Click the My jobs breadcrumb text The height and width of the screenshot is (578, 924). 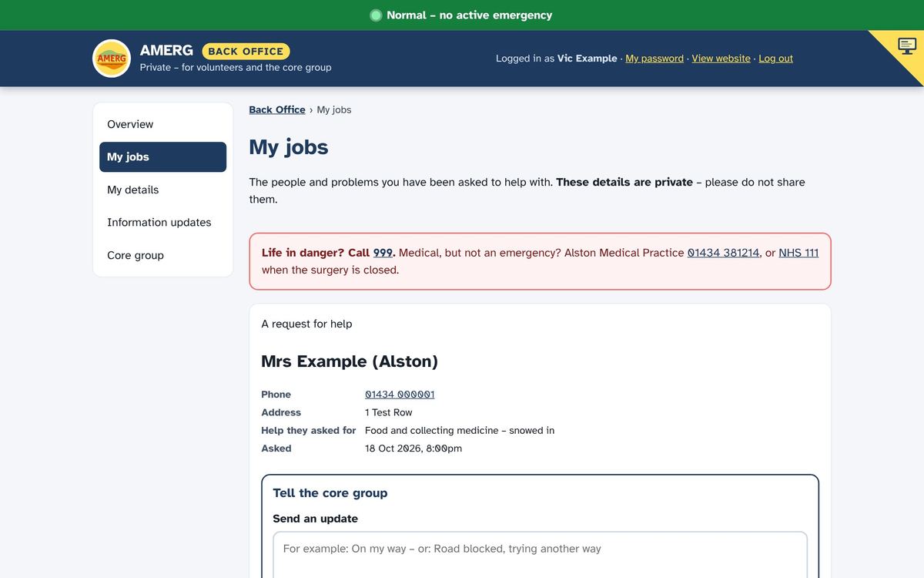pyautogui.click(x=334, y=109)
